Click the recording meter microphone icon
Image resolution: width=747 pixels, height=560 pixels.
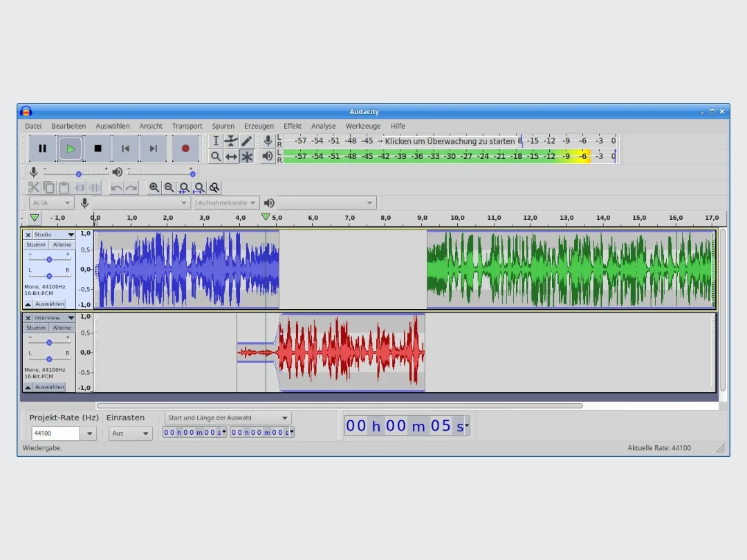coord(268,140)
